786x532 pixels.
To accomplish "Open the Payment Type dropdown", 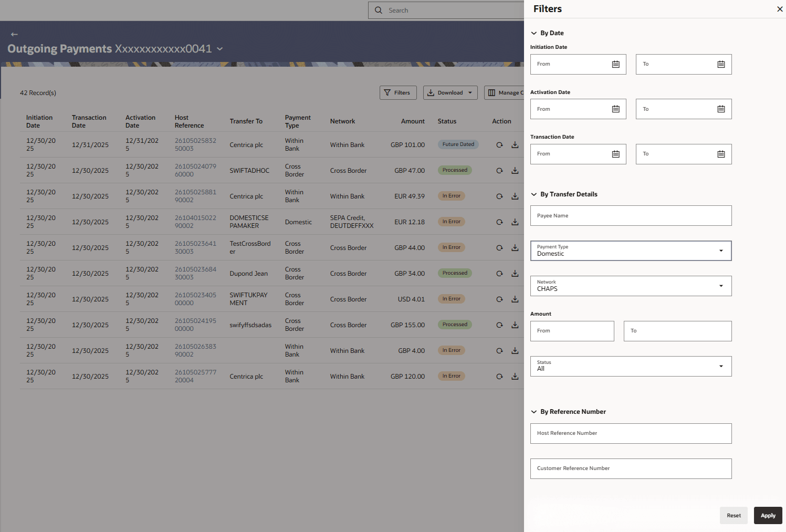I will click(631, 251).
